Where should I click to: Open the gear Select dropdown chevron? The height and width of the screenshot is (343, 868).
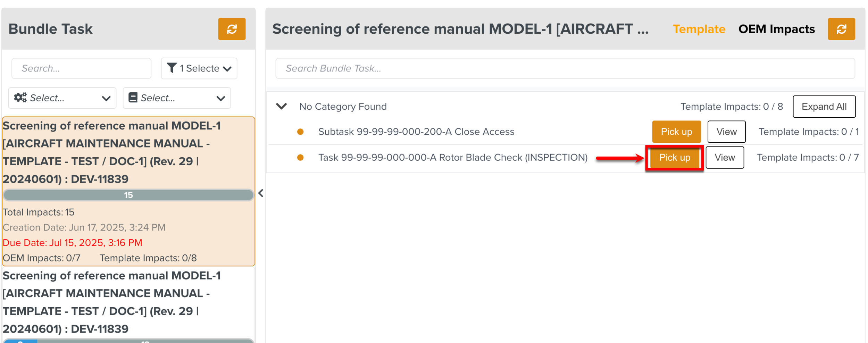tap(106, 99)
